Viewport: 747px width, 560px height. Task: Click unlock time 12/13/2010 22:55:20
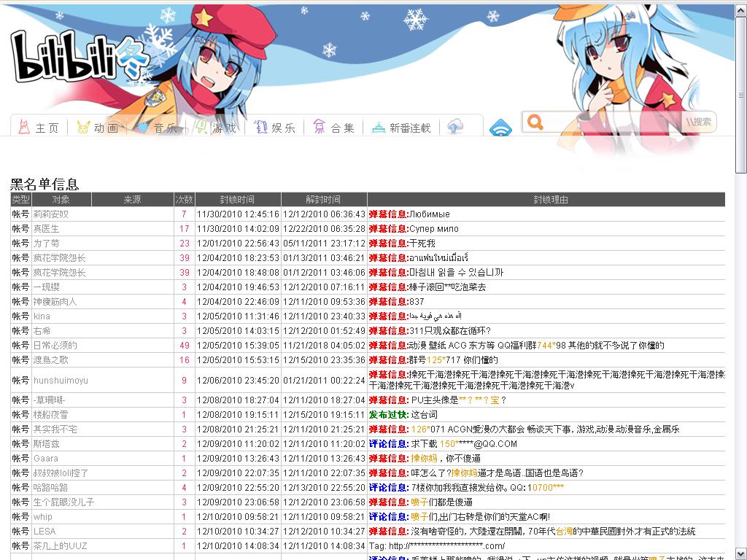click(324, 488)
